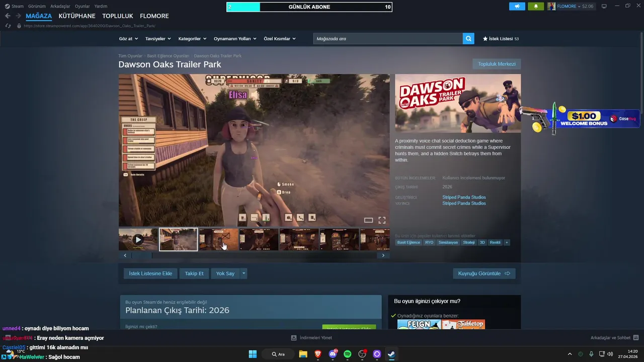Open the Oyunlar menu

coord(83,6)
